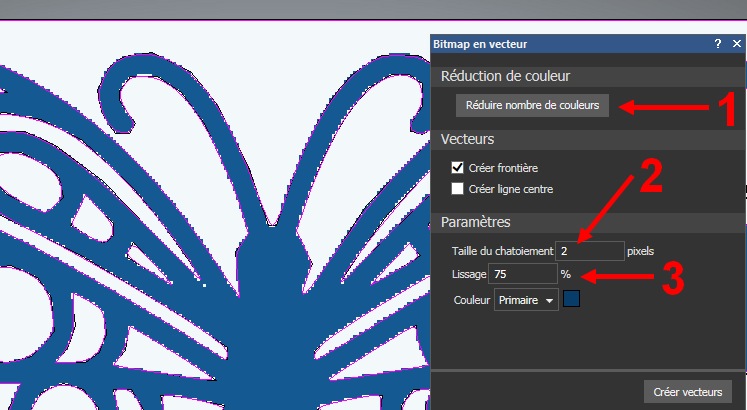Focus the Taille du chatoiement field
This screenshot has width=747, height=410.
589,250
